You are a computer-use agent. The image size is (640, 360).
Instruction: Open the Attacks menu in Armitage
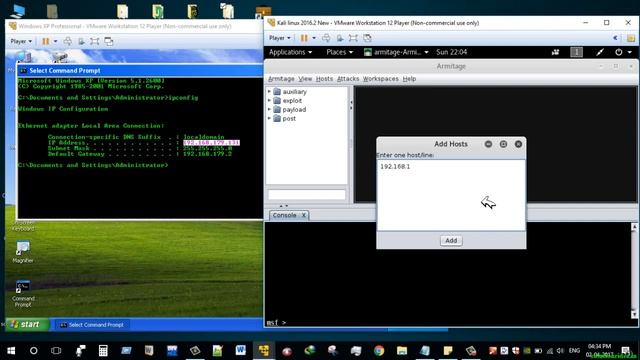(x=348, y=79)
